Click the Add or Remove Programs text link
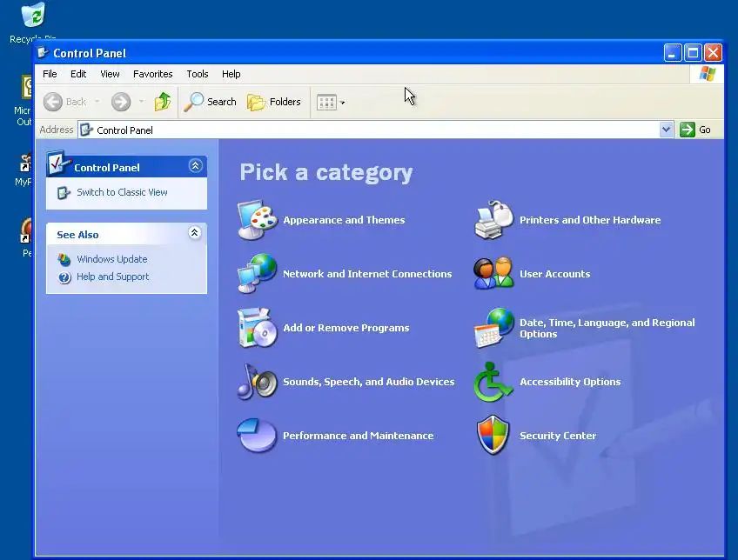Image resolution: width=738 pixels, height=560 pixels. click(x=346, y=328)
